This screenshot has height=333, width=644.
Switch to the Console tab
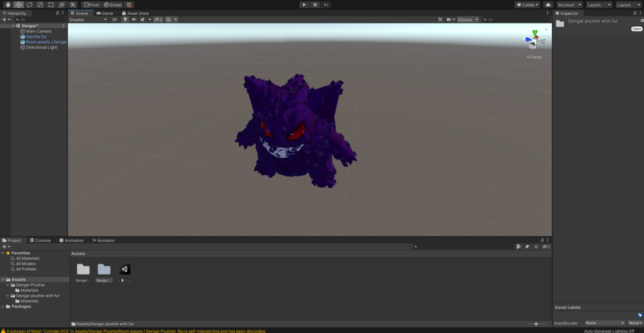[x=40, y=240]
